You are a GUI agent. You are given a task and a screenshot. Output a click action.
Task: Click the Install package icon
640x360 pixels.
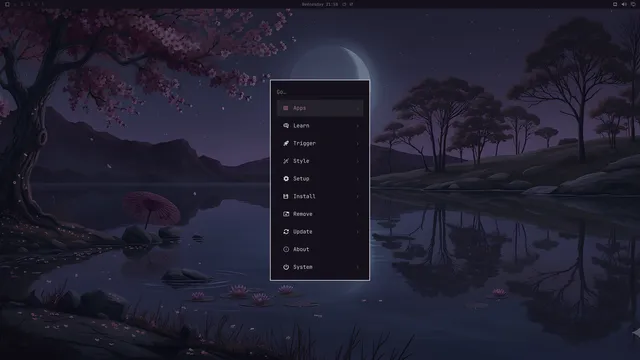[x=286, y=196]
